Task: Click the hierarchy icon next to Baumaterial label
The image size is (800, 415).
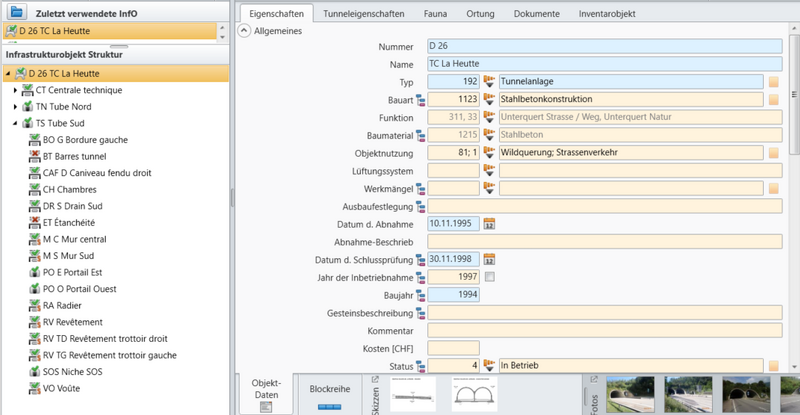Action: 421,136
